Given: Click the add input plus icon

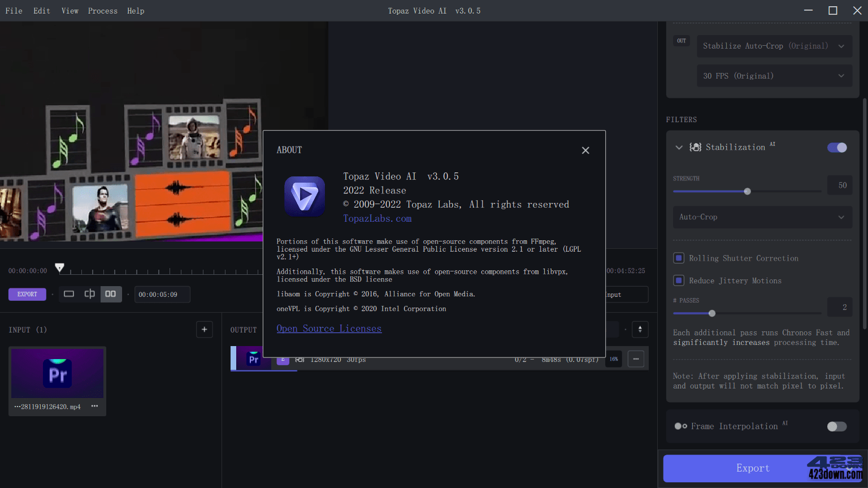Looking at the screenshot, I should point(204,329).
